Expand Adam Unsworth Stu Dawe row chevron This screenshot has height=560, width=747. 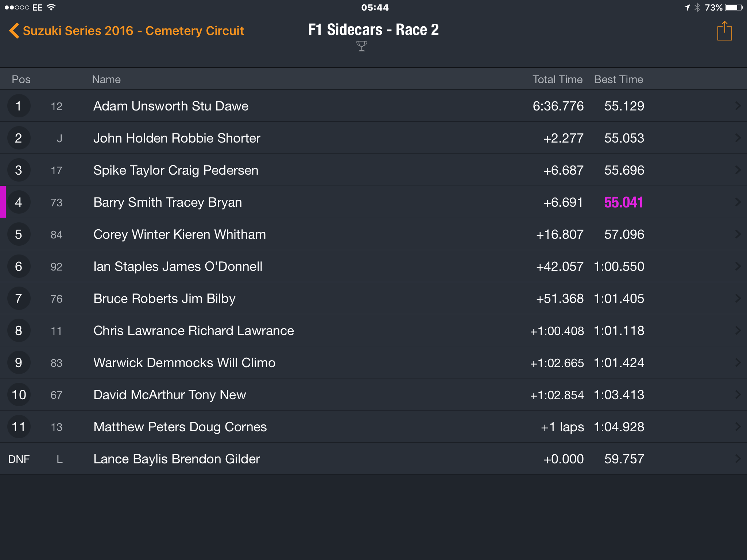[738, 106]
